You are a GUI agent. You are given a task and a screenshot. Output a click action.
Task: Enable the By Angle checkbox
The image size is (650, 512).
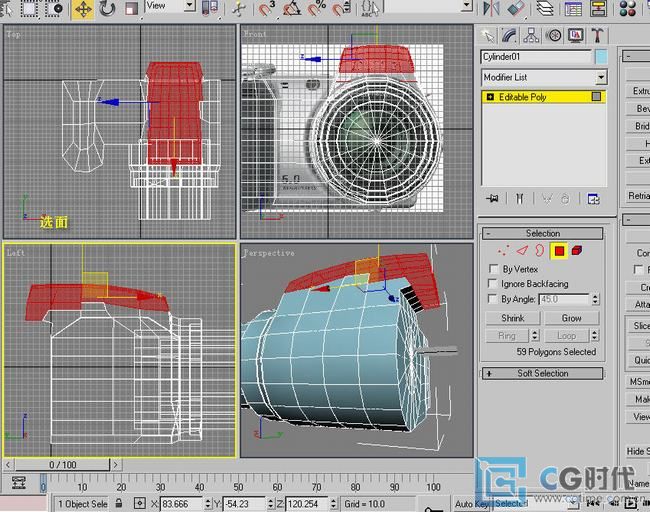492,299
